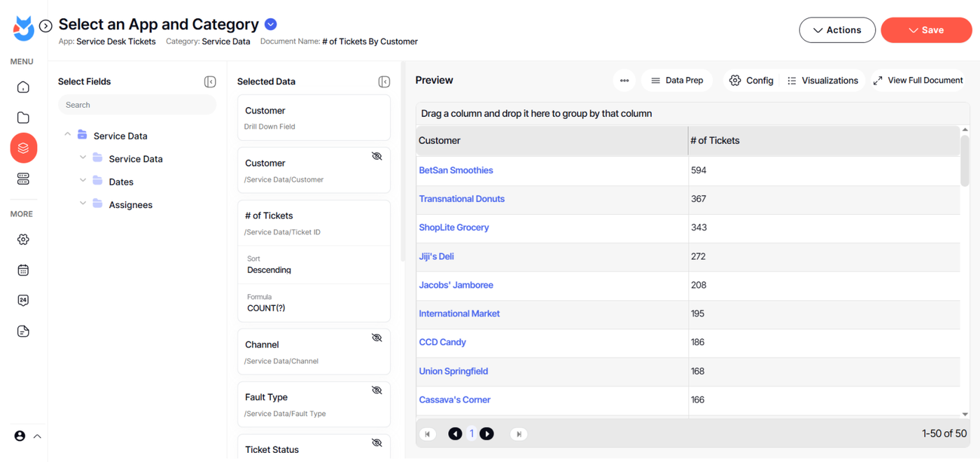The image size is (980, 462).
Task: Toggle visibility of Fault Type field
Action: pos(377,390)
